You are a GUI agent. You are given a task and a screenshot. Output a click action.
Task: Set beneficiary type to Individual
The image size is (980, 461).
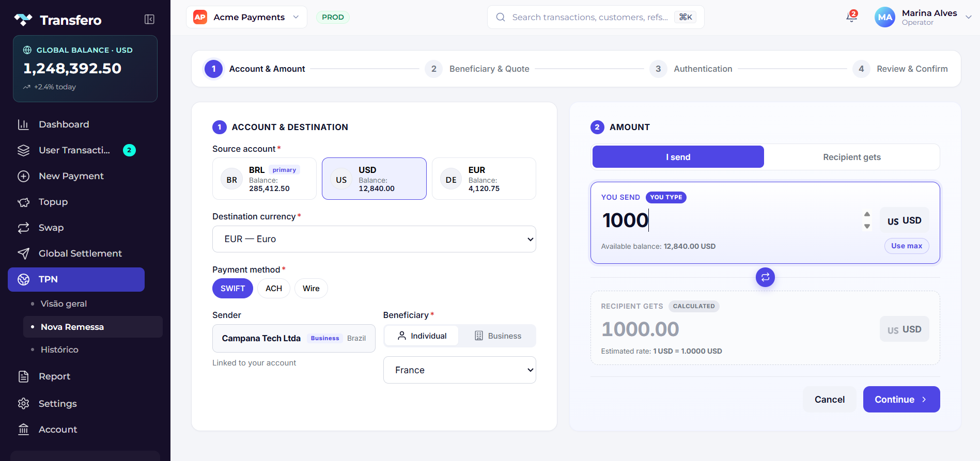pyautogui.click(x=422, y=336)
